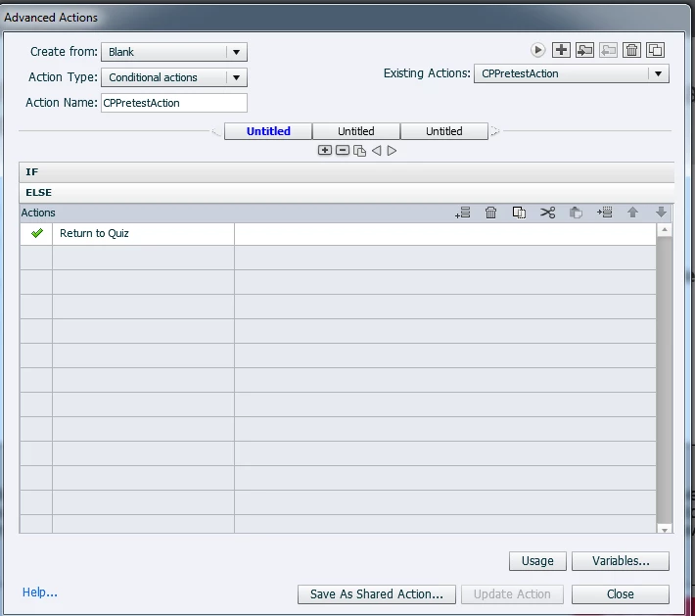Screen dimensions: 695x616
Task: Open the Variables dialog
Action: point(621,561)
